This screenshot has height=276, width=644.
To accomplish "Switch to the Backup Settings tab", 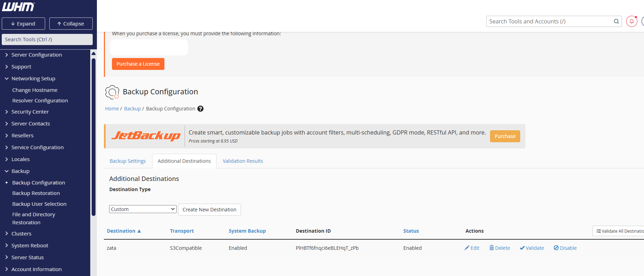I will pyautogui.click(x=128, y=161).
